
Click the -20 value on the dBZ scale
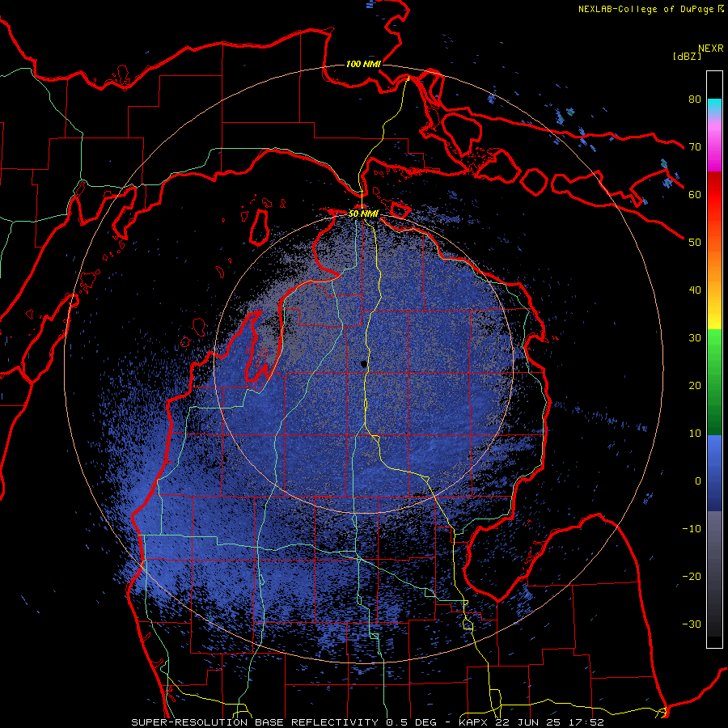click(x=692, y=577)
